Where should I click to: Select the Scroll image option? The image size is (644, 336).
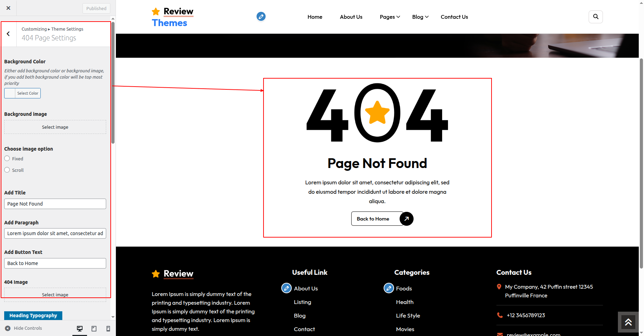7,170
